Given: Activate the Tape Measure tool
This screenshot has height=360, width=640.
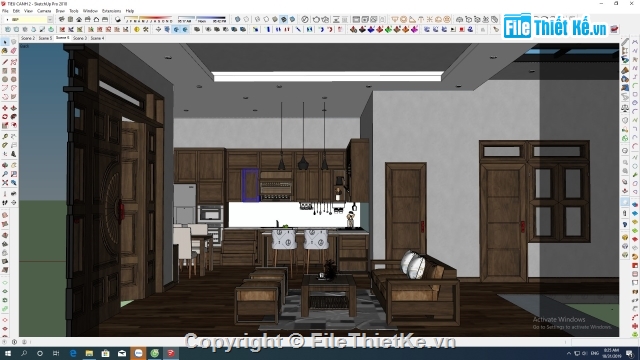Looking at the screenshot, I should (x=5, y=137).
